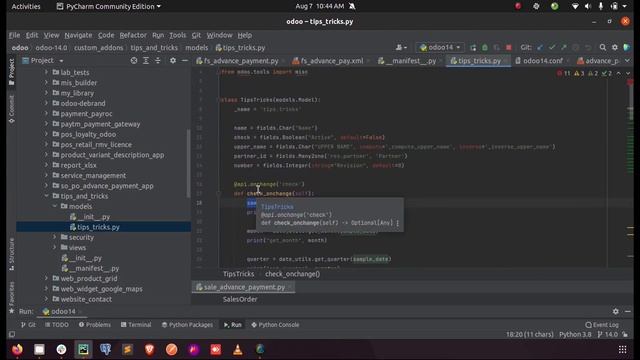This screenshot has height=360, width=640.
Task: Click the debug bug icon in toolbar
Action: 485,48
